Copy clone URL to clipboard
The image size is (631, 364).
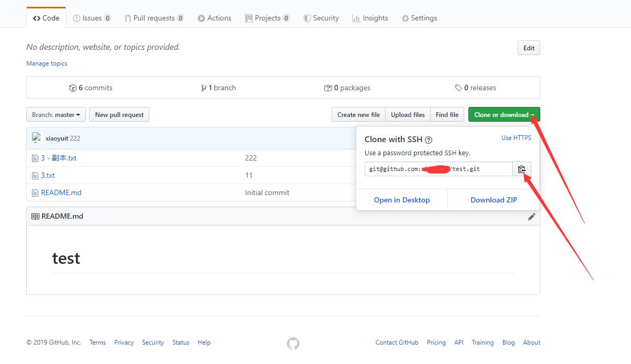(x=522, y=169)
